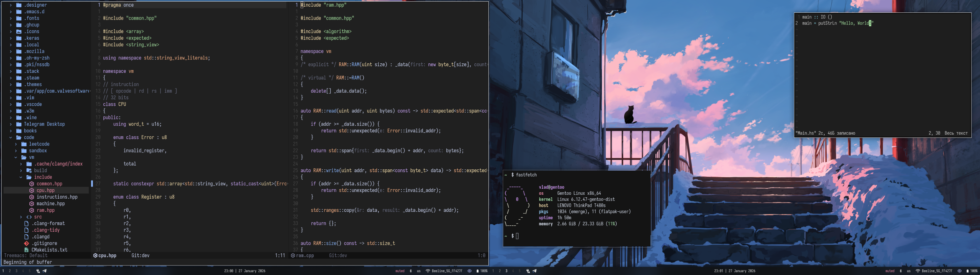Open machine.hpp from the file tree
This screenshot has width=980, height=275.
(x=51, y=204)
